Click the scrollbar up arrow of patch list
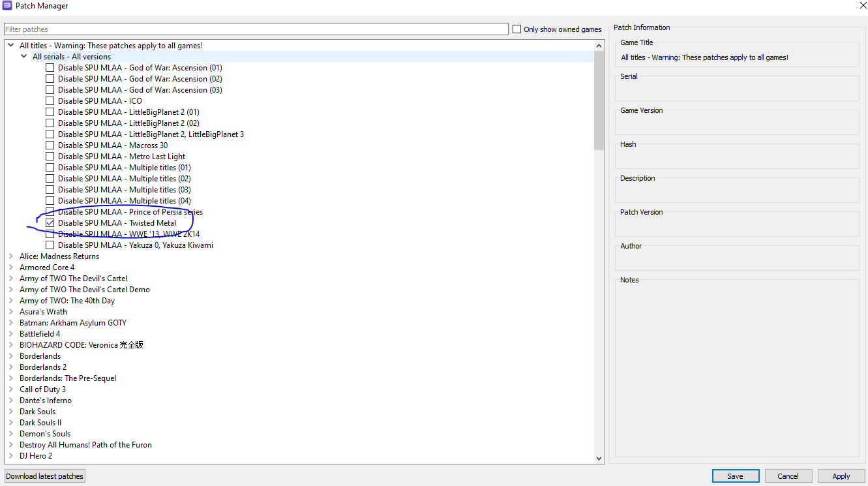The height and width of the screenshot is (486, 868). (x=599, y=46)
